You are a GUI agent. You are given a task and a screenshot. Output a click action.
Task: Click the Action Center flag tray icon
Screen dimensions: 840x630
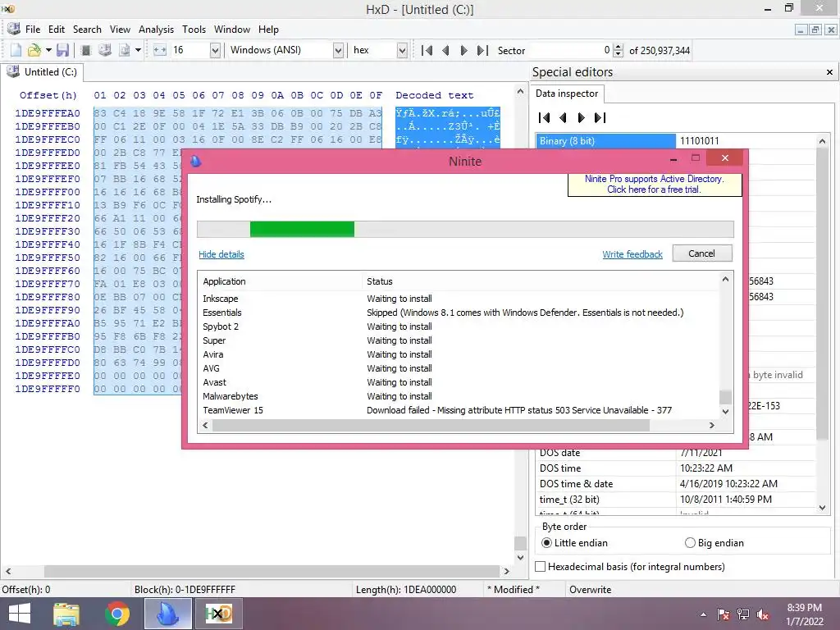[724, 614]
